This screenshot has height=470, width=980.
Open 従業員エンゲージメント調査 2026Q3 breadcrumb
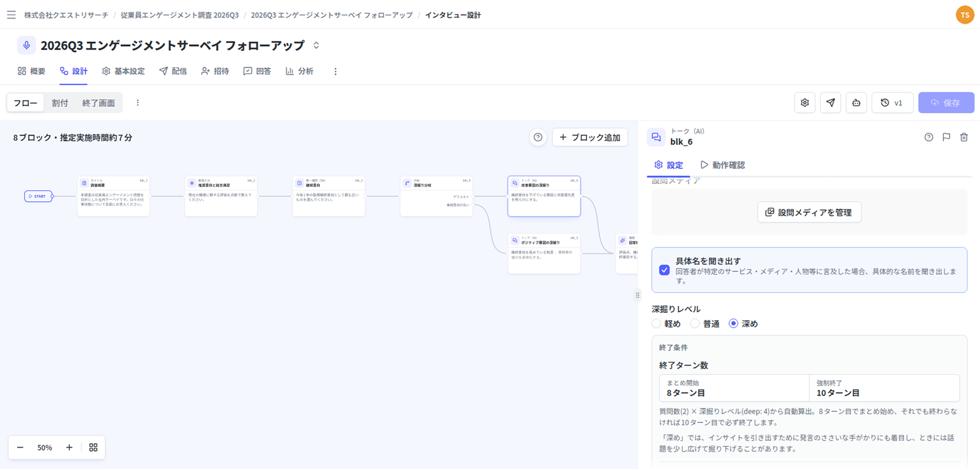point(180,15)
